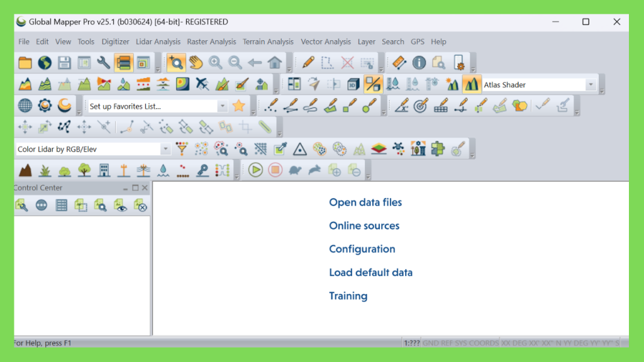Click the Favorites star icon
644x362 pixels.
238,106
